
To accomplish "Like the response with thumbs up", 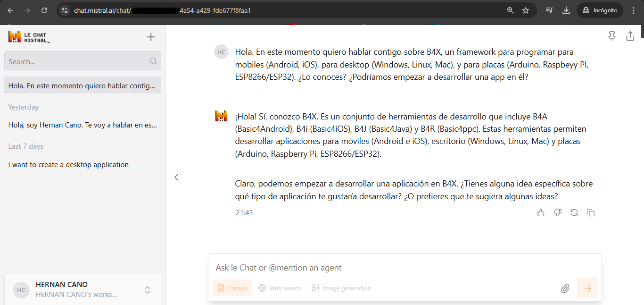I will [541, 212].
